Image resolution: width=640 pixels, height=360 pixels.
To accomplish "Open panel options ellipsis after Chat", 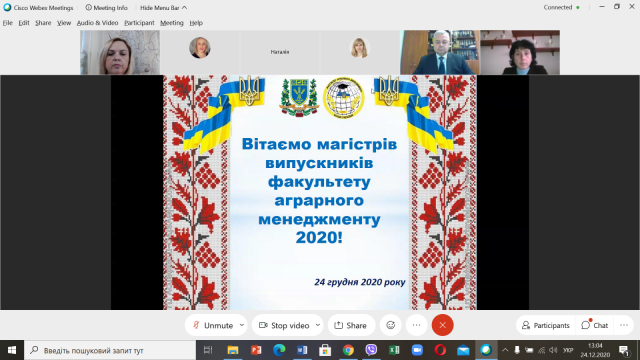I will [x=624, y=325].
